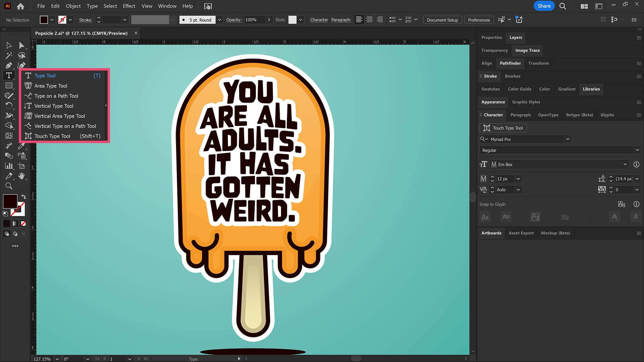Viewport: 644px width, 362px height.
Task: Select the Direct Selection tool
Action: click(22, 45)
